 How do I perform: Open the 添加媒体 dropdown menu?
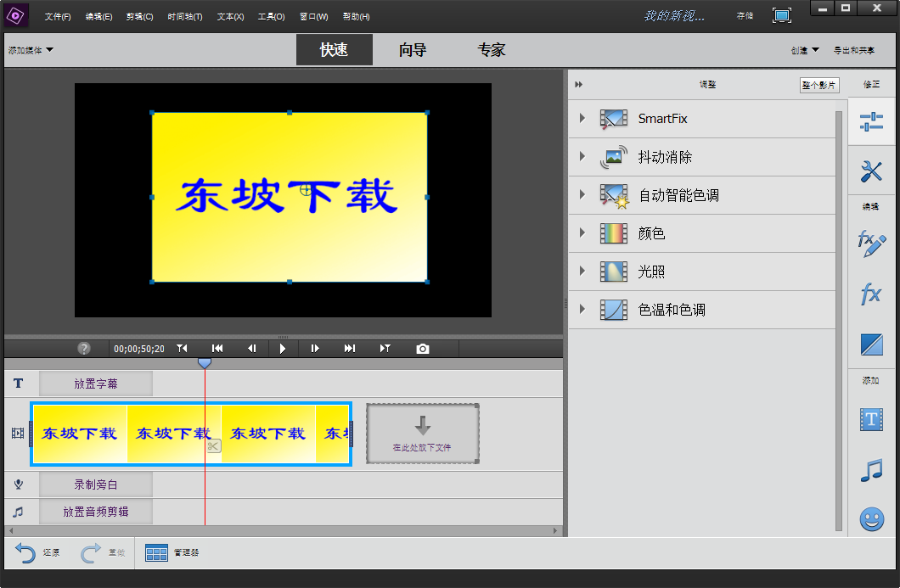click(x=28, y=50)
